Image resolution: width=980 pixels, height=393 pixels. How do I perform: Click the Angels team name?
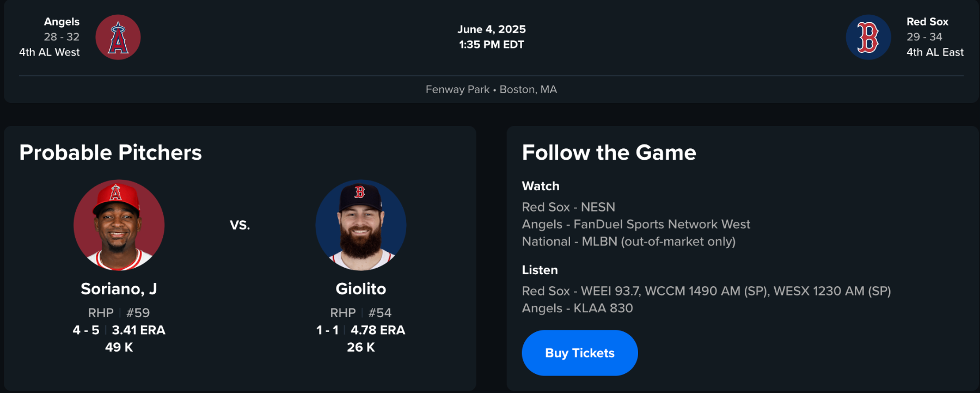[62, 22]
